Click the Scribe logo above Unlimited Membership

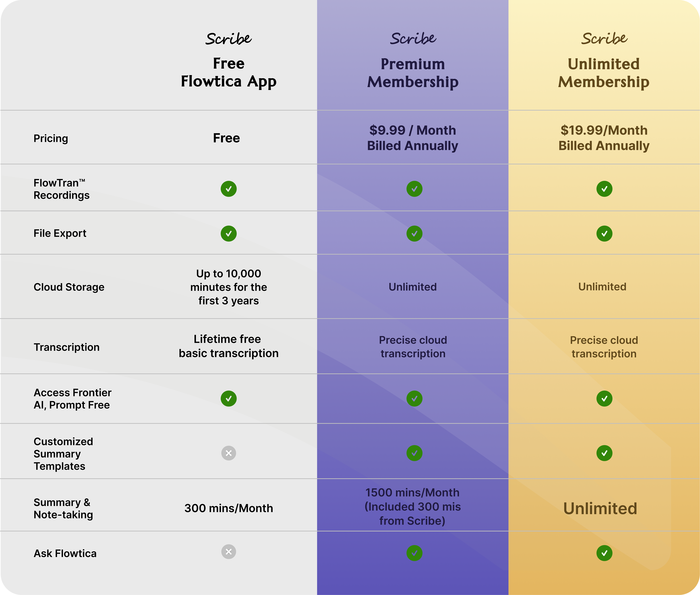pyautogui.click(x=604, y=38)
